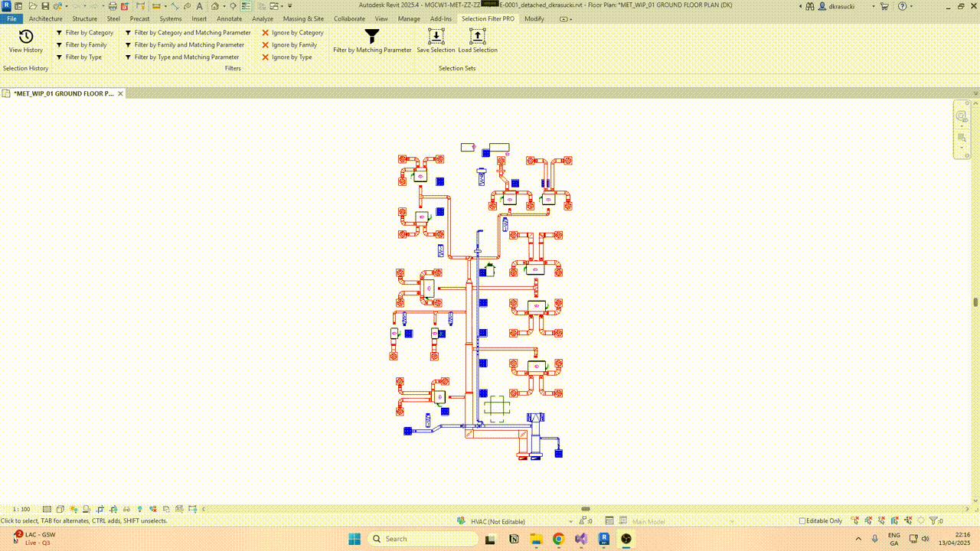Switch to the Collaborate ribbon tab

tap(349, 18)
